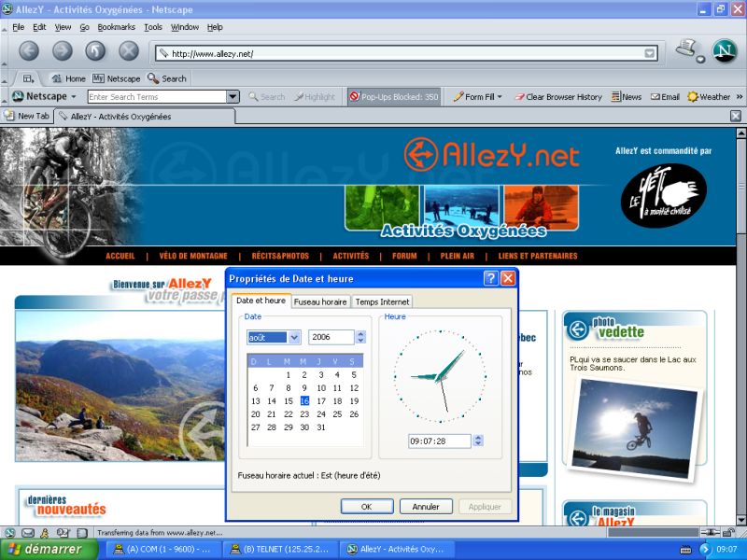This screenshot has width=747, height=560.
Task: Click the Search button on the personal toolbar
Action: [167, 78]
